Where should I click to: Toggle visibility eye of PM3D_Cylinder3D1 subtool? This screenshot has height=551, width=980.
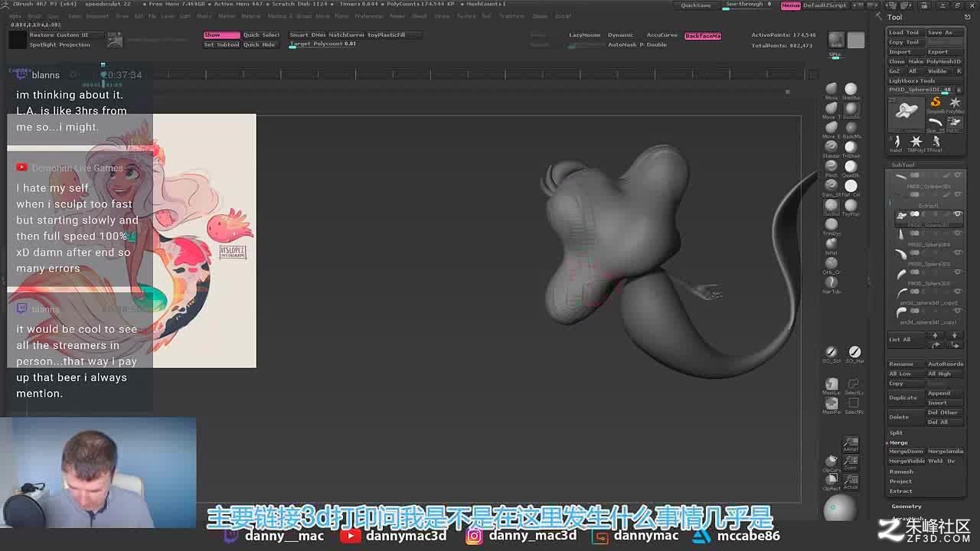click(x=958, y=175)
